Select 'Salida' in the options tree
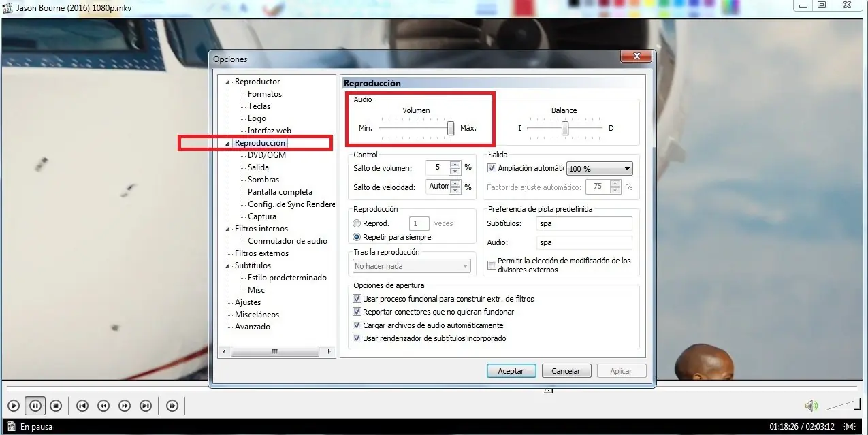868x435 pixels. [x=258, y=167]
